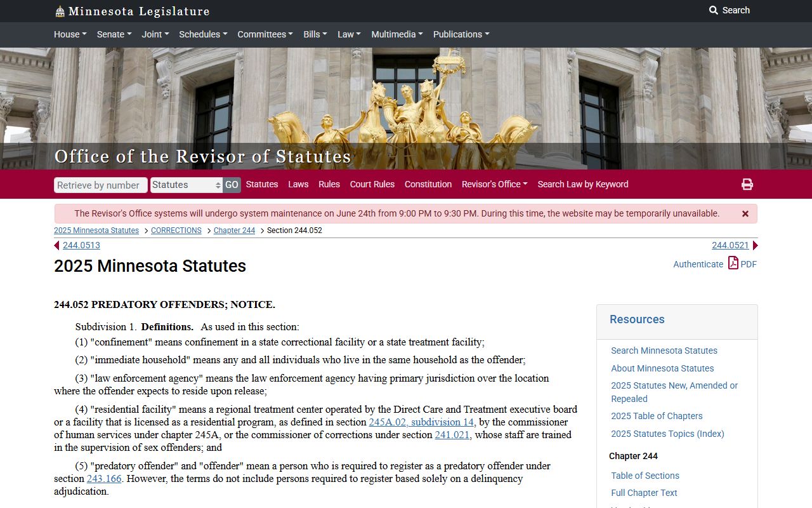Go to previous section 244.0513
The height and width of the screenshot is (508, 812).
[81, 246]
